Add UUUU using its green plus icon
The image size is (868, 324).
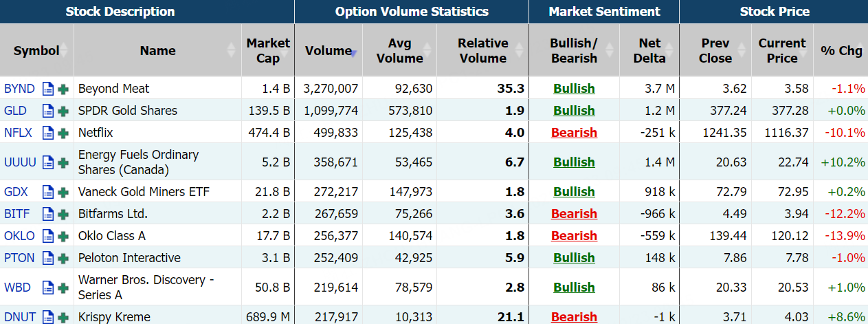pos(63,162)
